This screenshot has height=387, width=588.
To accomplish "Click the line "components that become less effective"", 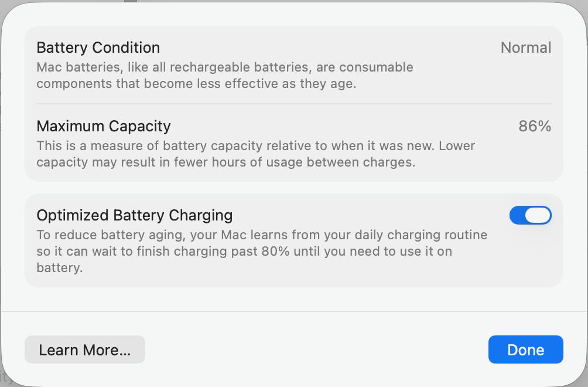I will tap(196, 83).
